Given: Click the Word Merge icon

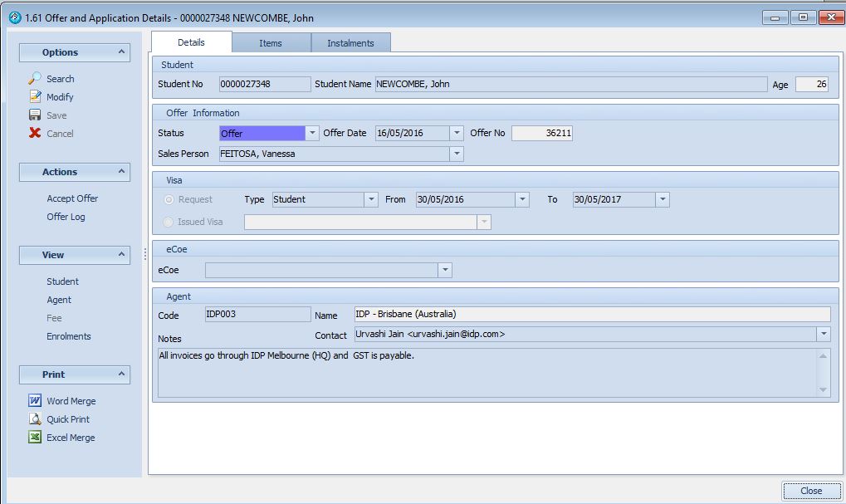Looking at the screenshot, I should tap(35, 401).
